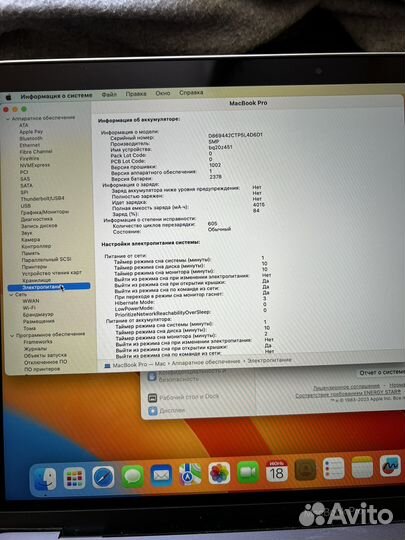Screen dimensions: 405x540
Task: Select SAS in the sidebar
Action: pyautogui.click(x=25, y=179)
